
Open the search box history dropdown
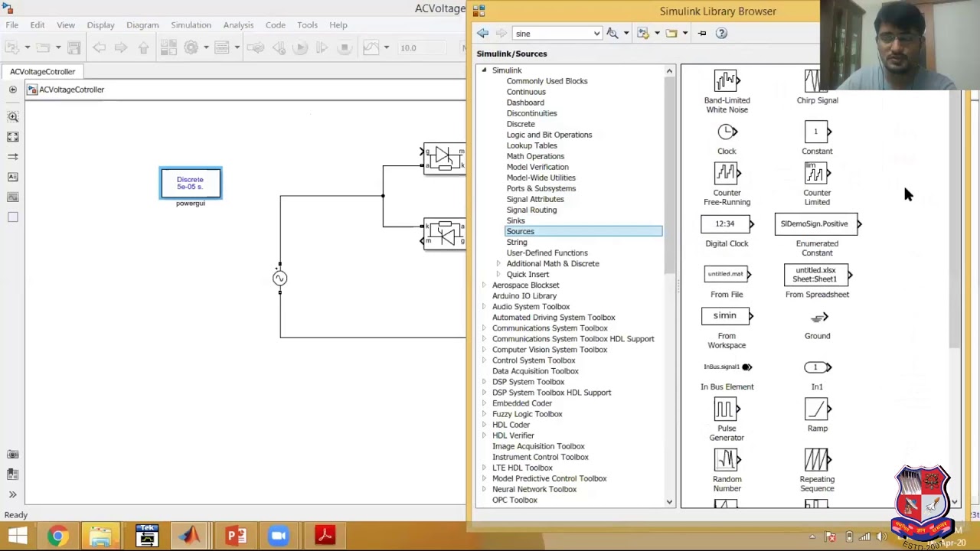coord(596,34)
